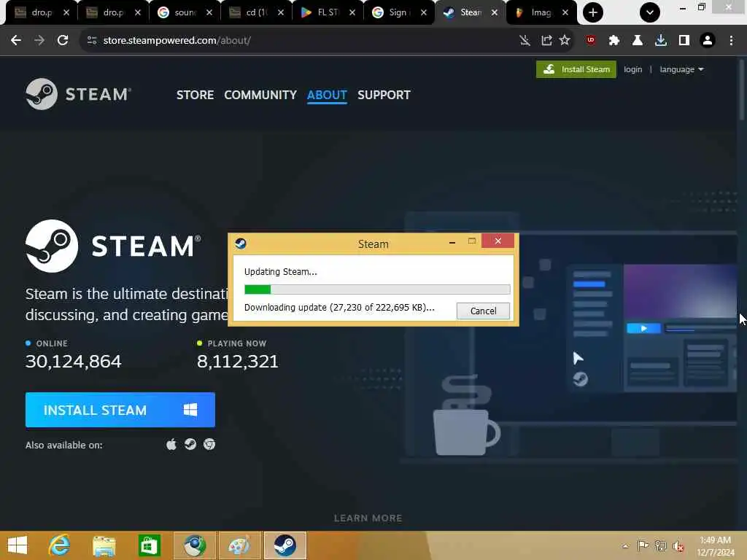Open the SUPPORT menu item
Screen dimensions: 747x560
[384, 95]
